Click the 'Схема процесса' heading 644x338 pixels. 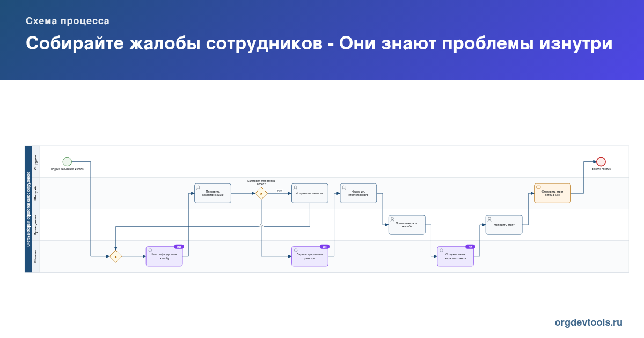(x=68, y=21)
